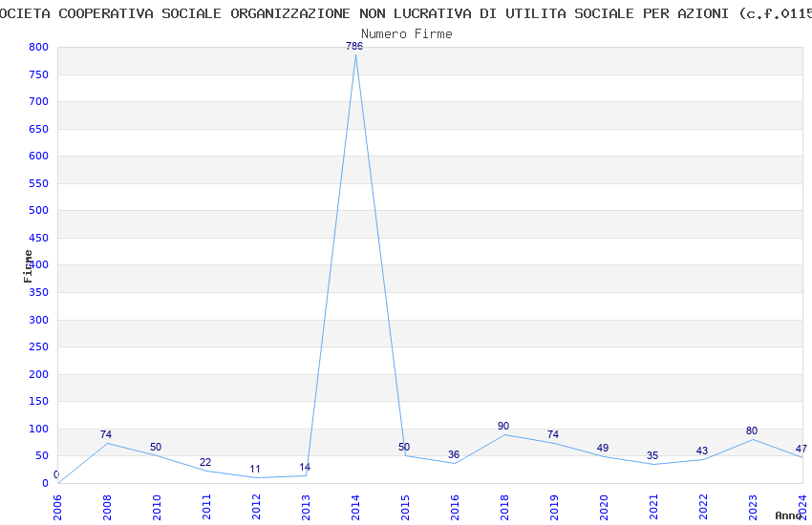Click the 14 data label

305,467
